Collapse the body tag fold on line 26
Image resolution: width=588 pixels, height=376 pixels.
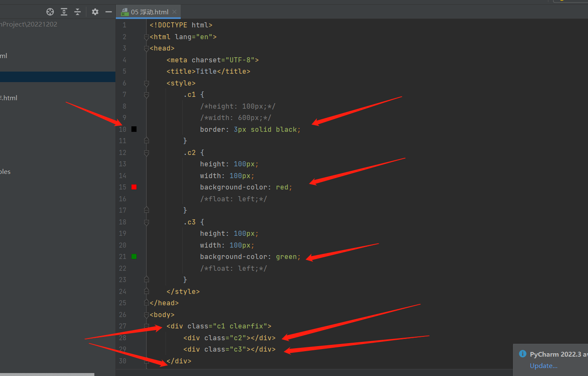coord(147,315)
